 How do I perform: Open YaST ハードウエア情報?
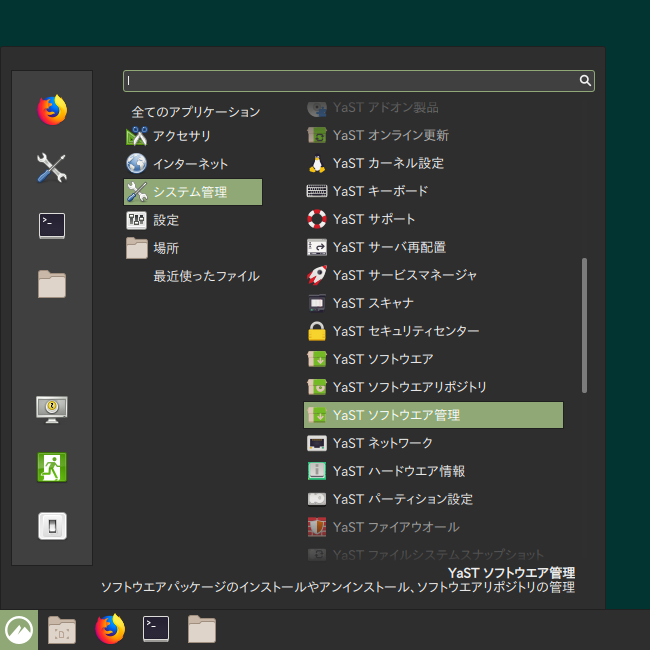(x=434, y=471)
